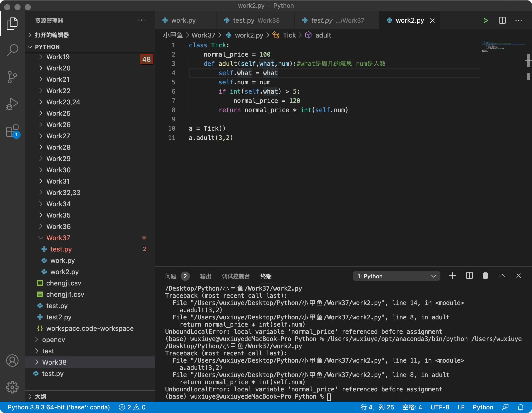Open the 输出 output tab

click(x=206, y=276)
